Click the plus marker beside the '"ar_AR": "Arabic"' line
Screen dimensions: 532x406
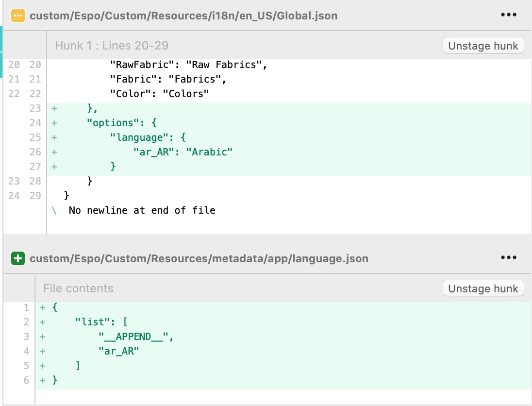[x=53, y=152]
